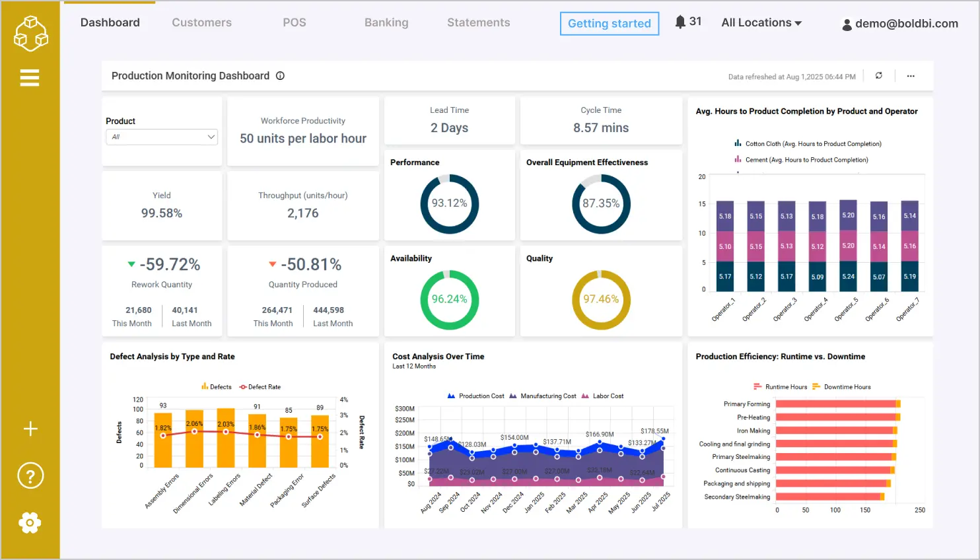Click the plus icon in the sidebar
980x560 pixels.
click(x=30, y=429)
